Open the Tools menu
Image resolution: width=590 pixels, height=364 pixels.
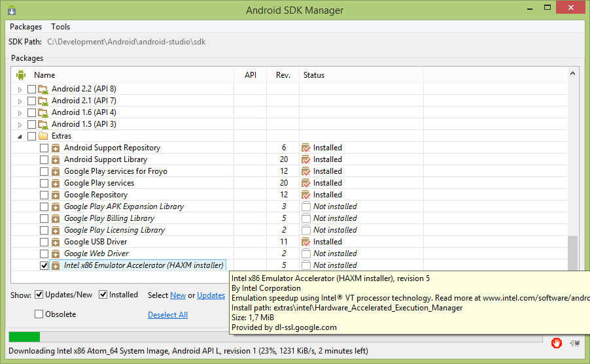click(61, 27)
